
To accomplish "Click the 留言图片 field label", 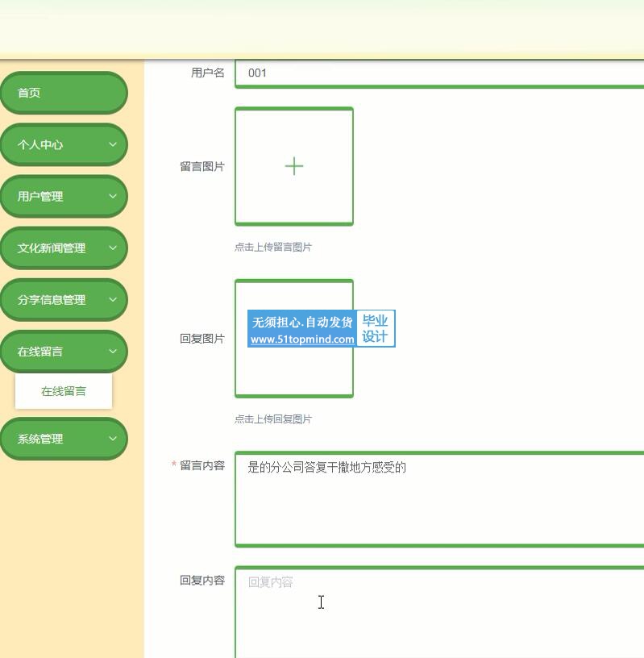I will point(202,167).
